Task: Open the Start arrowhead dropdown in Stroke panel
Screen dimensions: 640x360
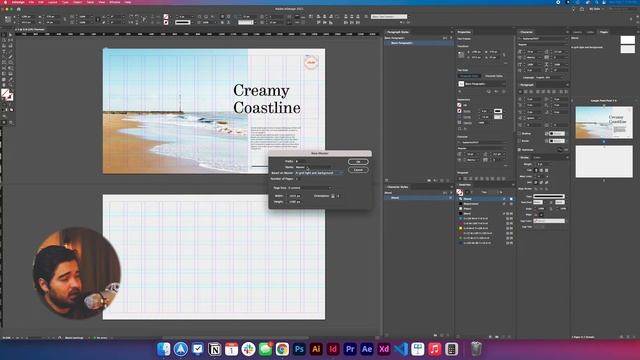Action: pos(538,202)
